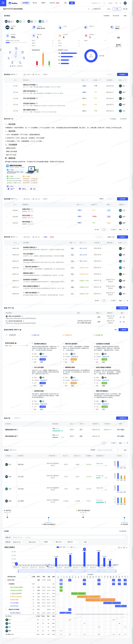Viewport: 133px width, 644px height.
Task: Collapse the 教育培训模板 row in gantt tree
Action: pyautogui.click(x=6, y=580)
